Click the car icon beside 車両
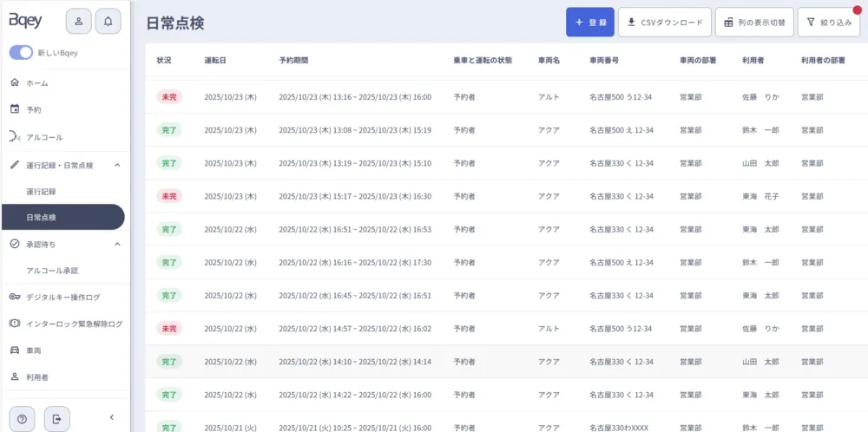 [15, 350]
